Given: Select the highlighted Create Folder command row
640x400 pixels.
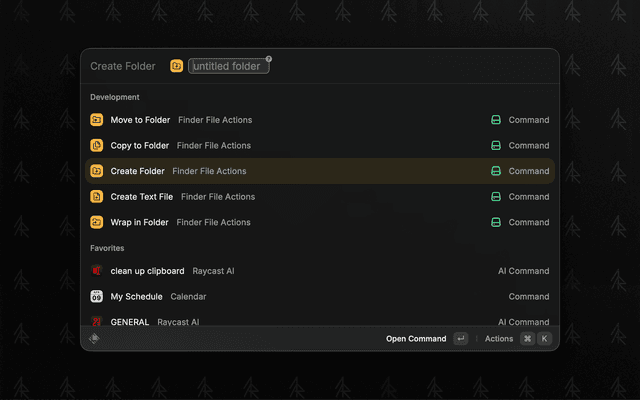Looking at the screenshot, I should pos(320,171).
